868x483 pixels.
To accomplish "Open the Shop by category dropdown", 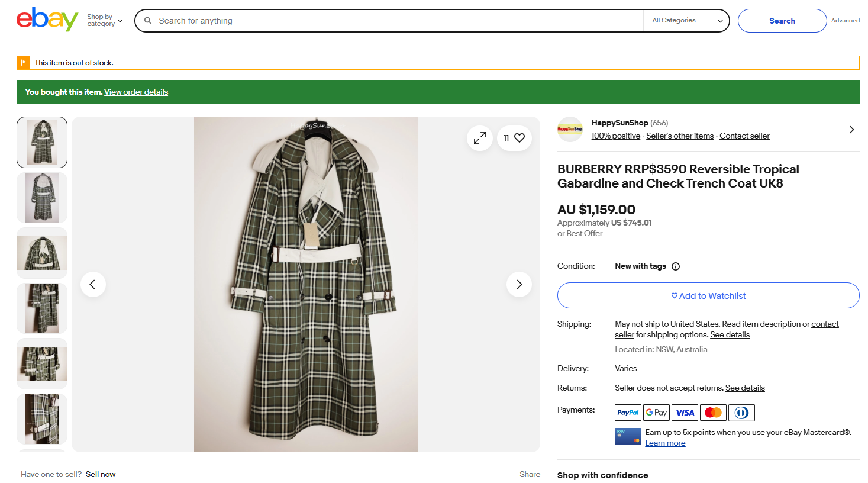I will (105, 21).
